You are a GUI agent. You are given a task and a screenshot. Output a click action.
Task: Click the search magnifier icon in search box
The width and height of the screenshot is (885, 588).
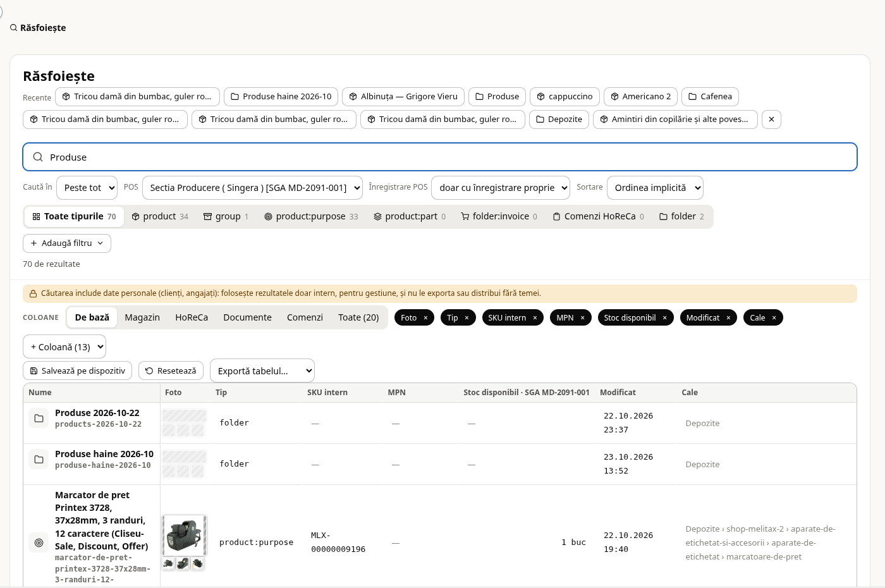(38, 157)
